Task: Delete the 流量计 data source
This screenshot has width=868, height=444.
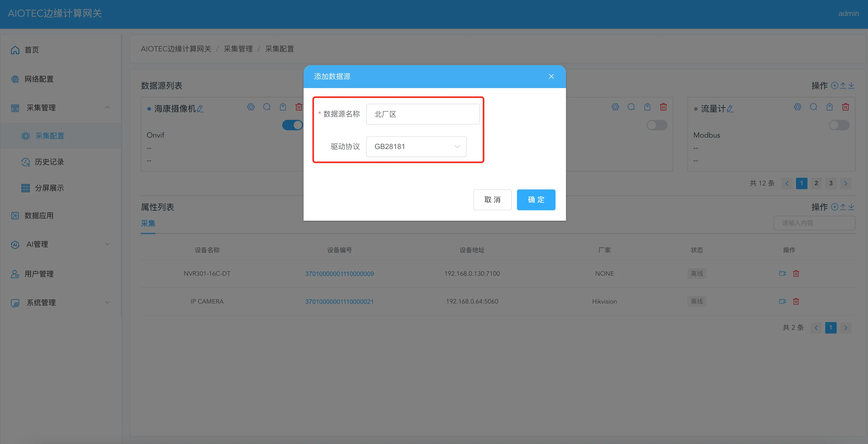Action: (845, 107)
